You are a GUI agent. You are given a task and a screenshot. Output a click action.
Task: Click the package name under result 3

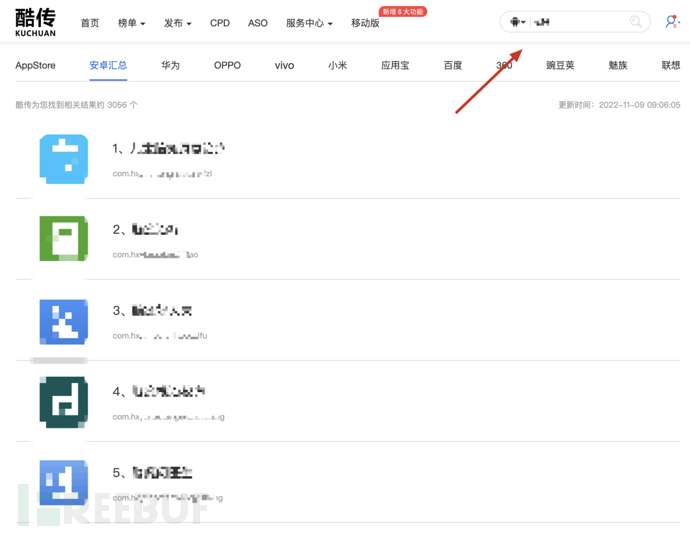pos(160,335)
